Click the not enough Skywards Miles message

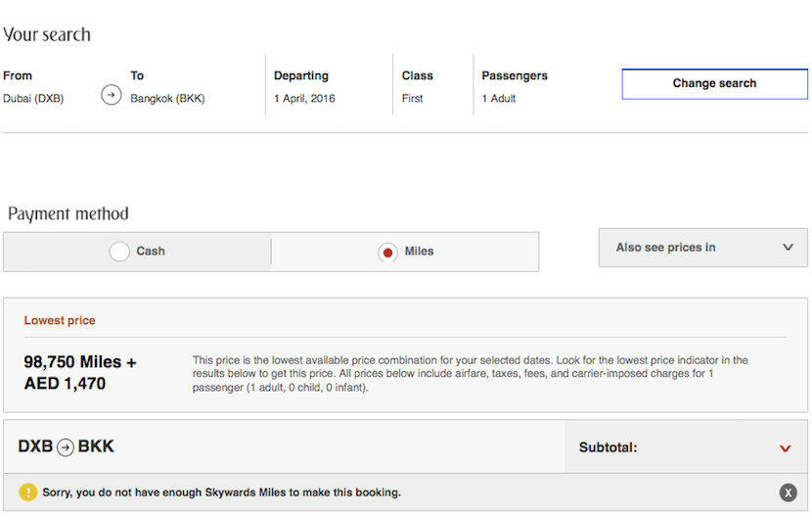point(221,492)
